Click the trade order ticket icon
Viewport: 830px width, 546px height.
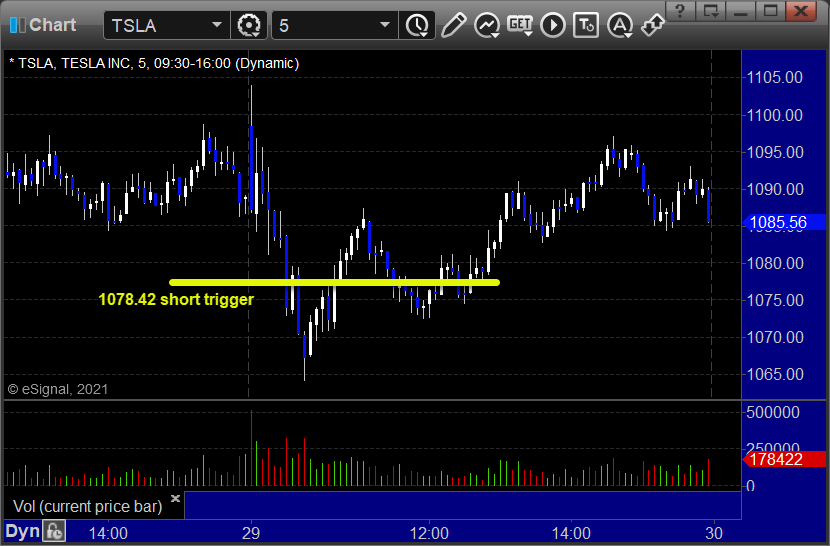(x=586, y=25)
